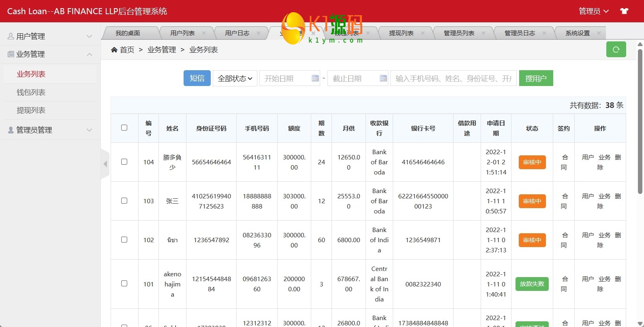Toggle the select-all checkbox in table header
The height and width of the screenshot is (327, 644).
click(124, 128)
